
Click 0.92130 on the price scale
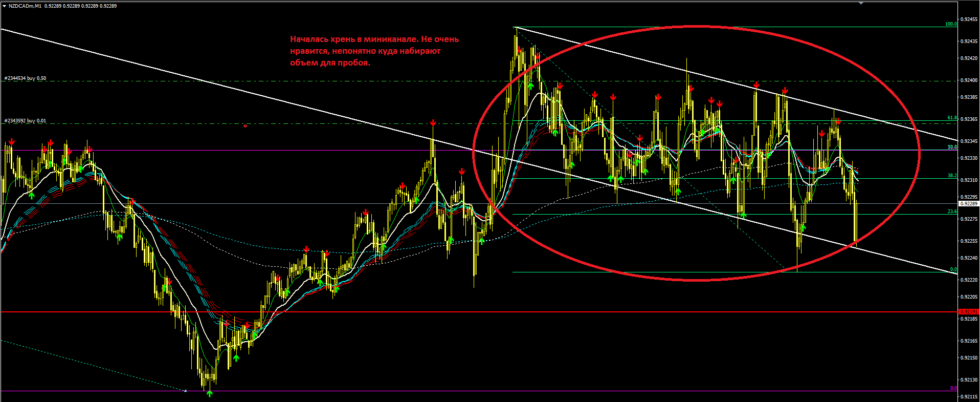[x=969, y=380]
